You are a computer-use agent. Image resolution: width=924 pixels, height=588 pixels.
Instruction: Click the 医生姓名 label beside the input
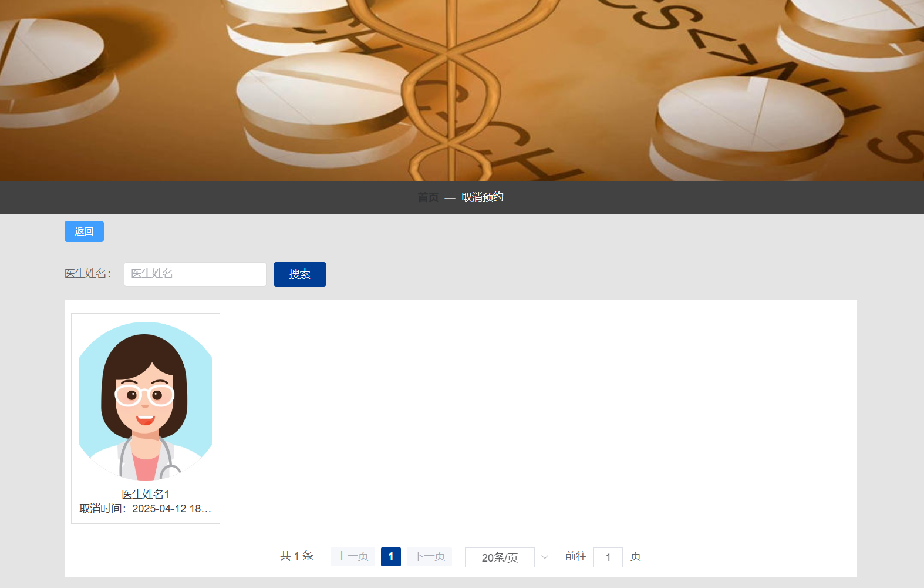[87, 274]
